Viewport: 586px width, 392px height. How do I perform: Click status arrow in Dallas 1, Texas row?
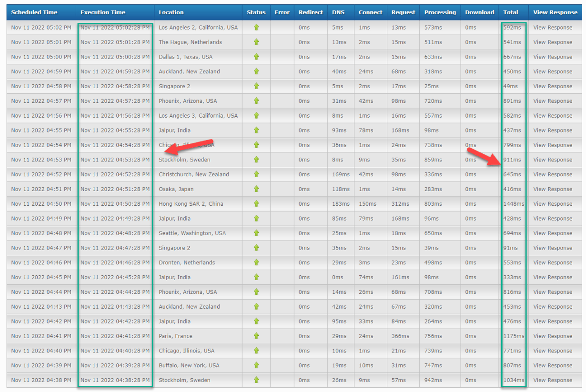(x=256, y=57)
